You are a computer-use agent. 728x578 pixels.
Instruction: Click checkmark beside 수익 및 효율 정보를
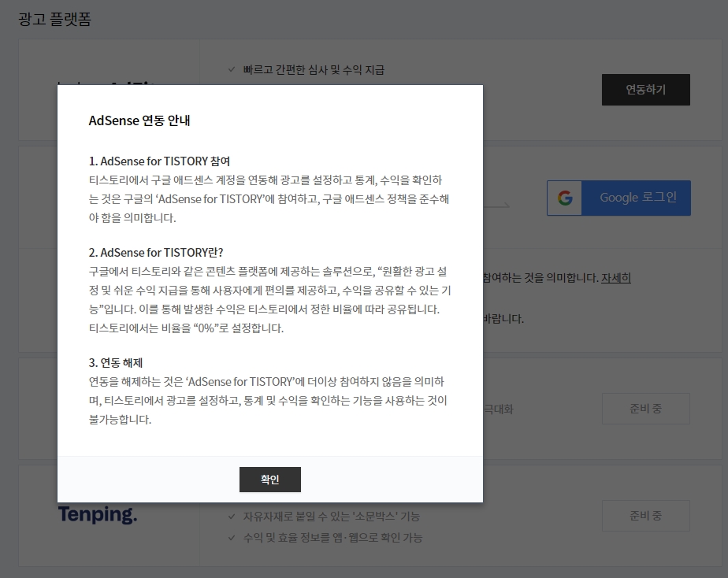(x=231, y=538)
